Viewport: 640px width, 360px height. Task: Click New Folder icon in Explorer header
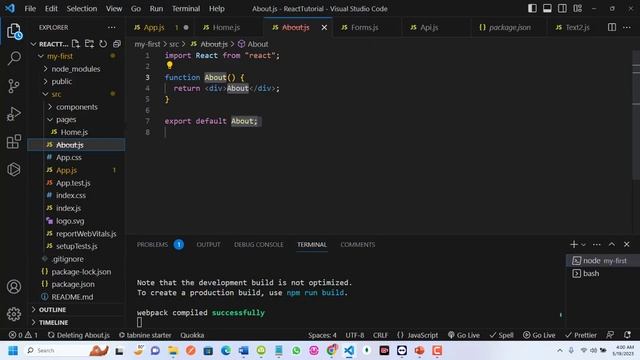tap(89, 44)
